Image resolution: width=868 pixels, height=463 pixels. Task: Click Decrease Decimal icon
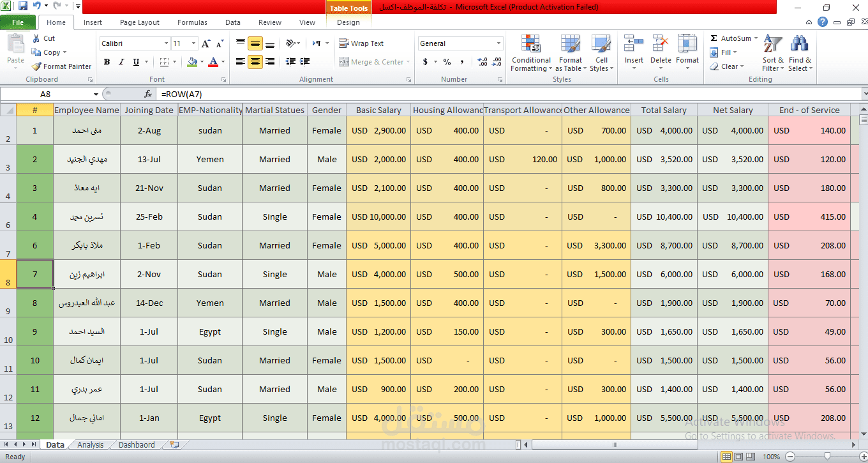497,62
